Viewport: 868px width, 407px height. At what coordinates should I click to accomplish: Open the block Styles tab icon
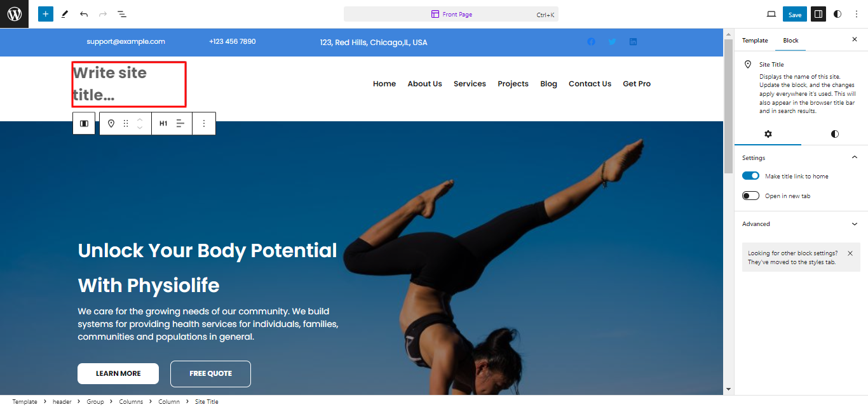click(834, 134)
